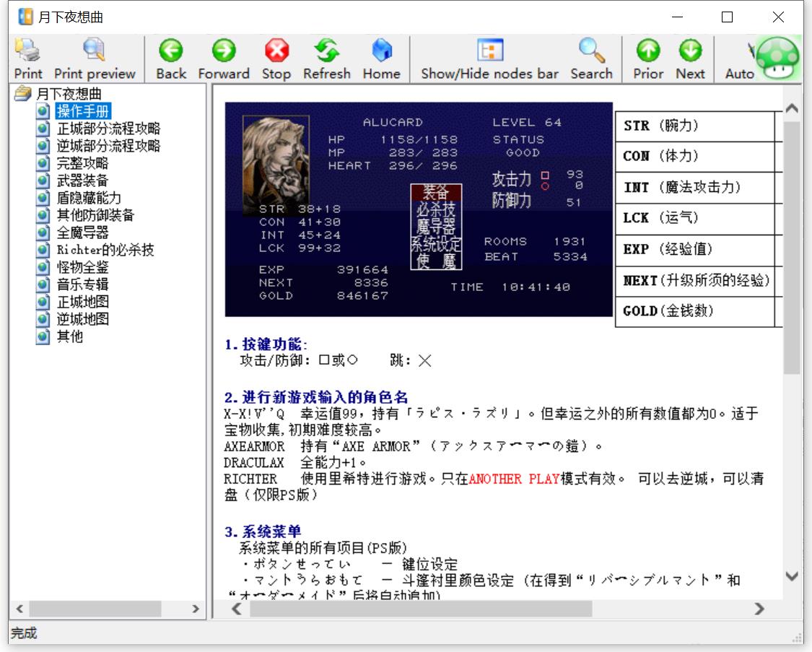Go Back using the green arrow
This screenshot has height=652, width=812.
click(x=171, y=58)
